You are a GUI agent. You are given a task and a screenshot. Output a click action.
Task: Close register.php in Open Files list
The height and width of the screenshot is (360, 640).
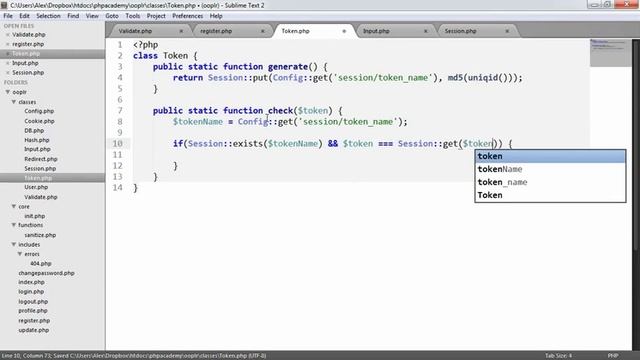coord(7,44)
